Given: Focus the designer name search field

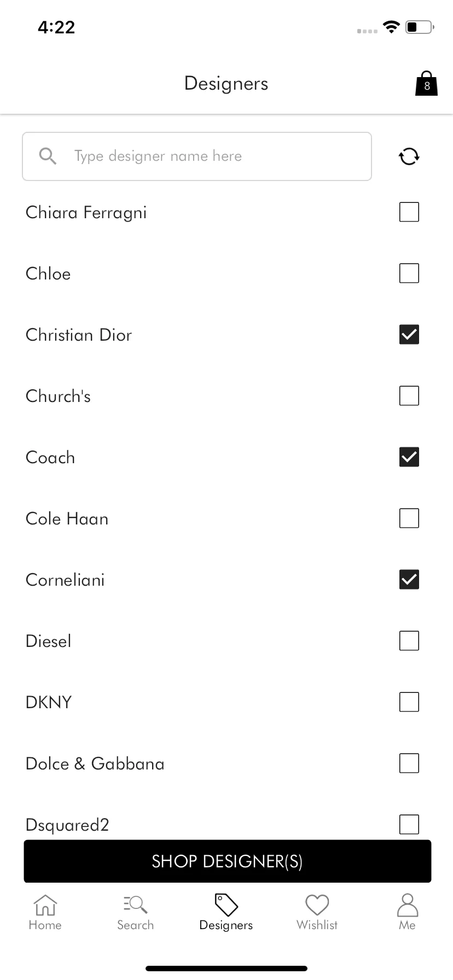Looking at the screenshot, I should [x=197, y=156].
